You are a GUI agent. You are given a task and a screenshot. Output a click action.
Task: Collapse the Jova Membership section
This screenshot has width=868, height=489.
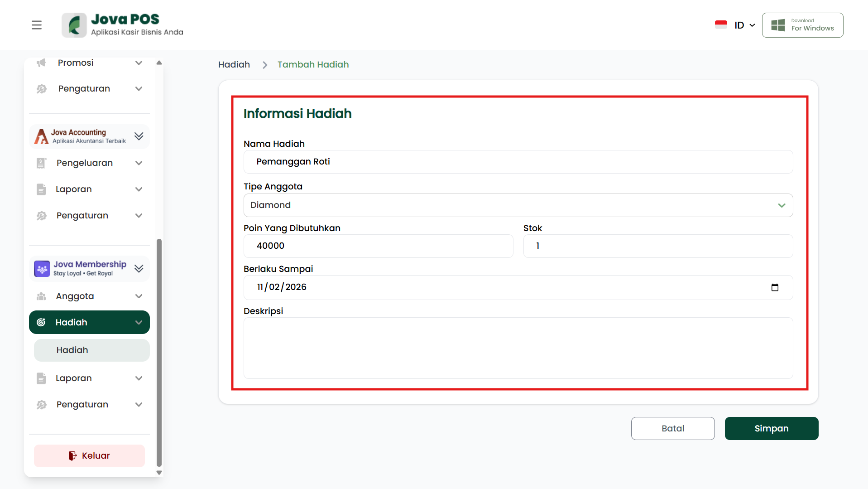(139, 269)
